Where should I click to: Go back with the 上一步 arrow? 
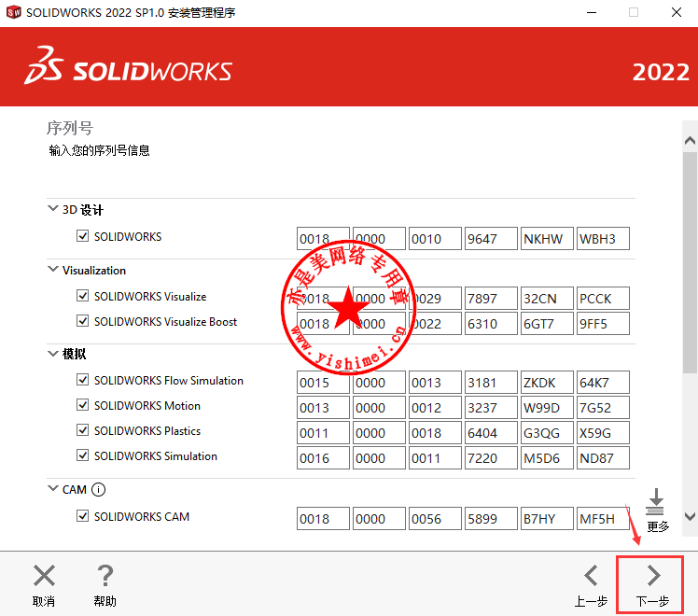pos(591,576)
